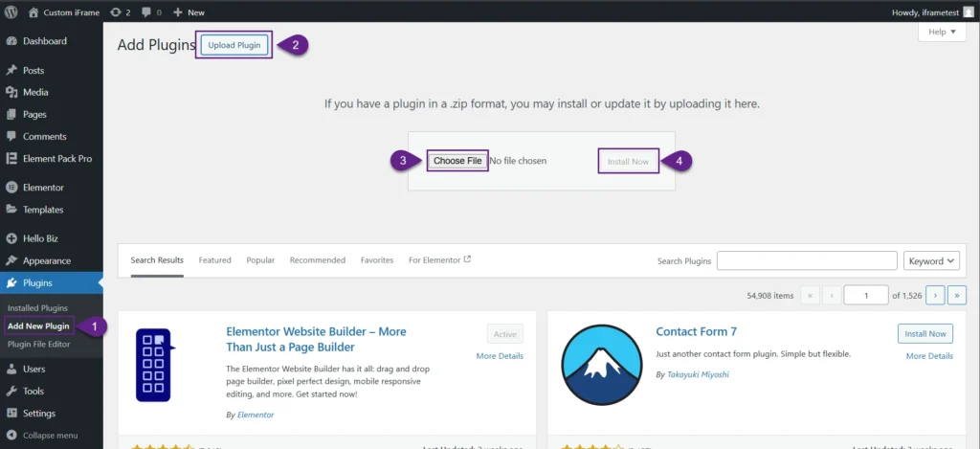
Task: Open the Elementor Website Builder title link
Action: pos(316,339)
